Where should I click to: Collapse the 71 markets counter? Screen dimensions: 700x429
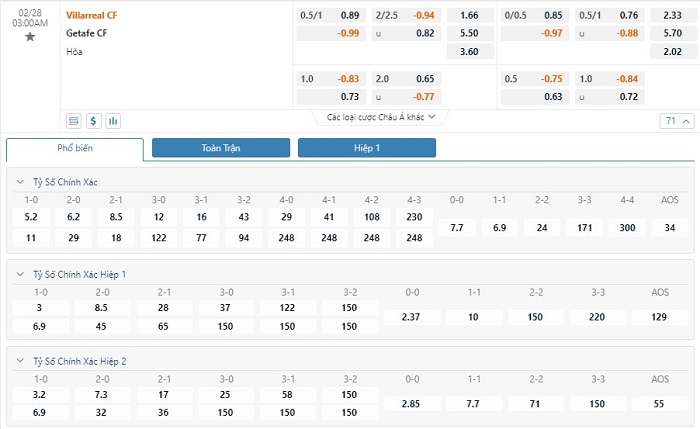674,121
